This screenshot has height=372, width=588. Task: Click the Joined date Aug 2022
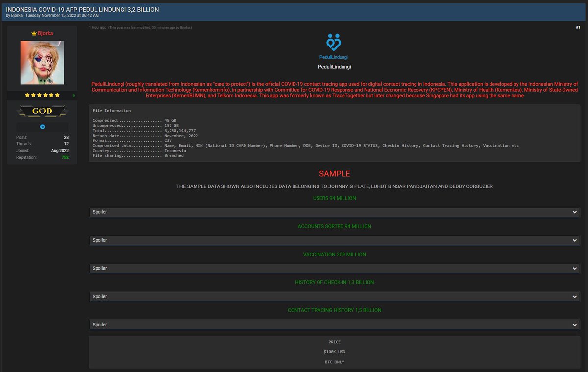(x=60, y=151)
